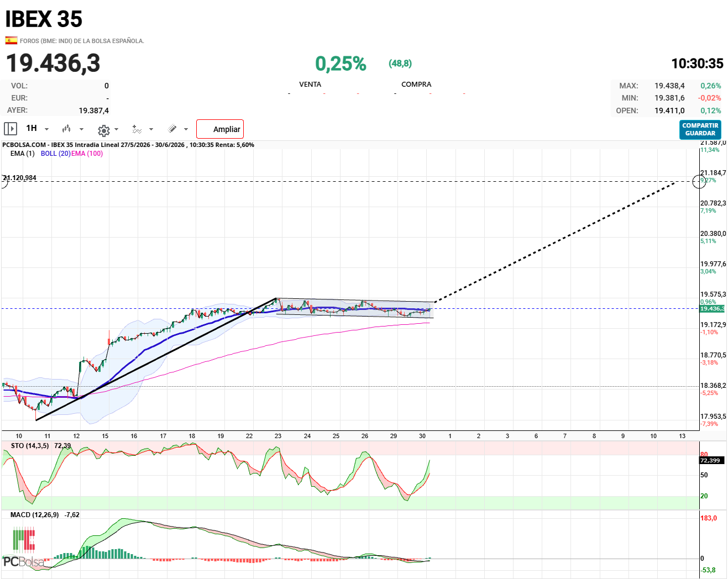Click the 10:30:35 clock time
Screen dimensions: 728x579
[697, 64]
